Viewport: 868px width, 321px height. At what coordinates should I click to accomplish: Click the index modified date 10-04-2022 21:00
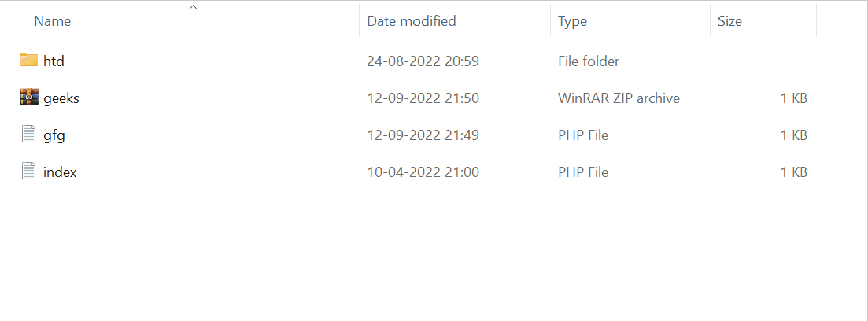click(423, 172)
